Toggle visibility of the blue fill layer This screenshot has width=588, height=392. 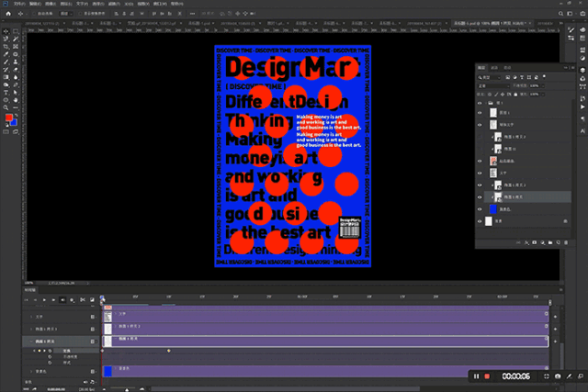[x=481, y=210]
